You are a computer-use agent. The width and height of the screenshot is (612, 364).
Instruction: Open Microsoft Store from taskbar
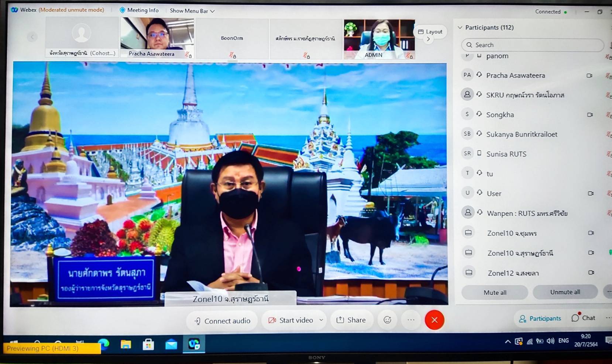(x=148, y=344)
